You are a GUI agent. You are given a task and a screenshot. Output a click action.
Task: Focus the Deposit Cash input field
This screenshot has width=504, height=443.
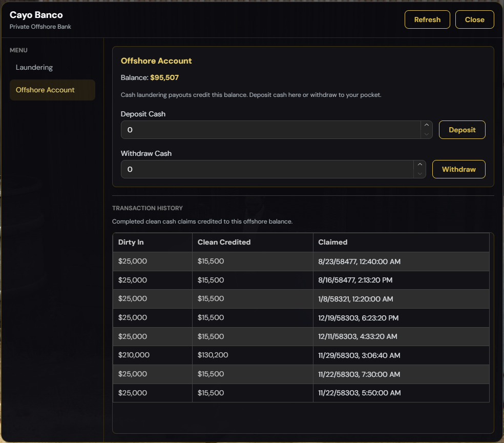click(270, 130)
